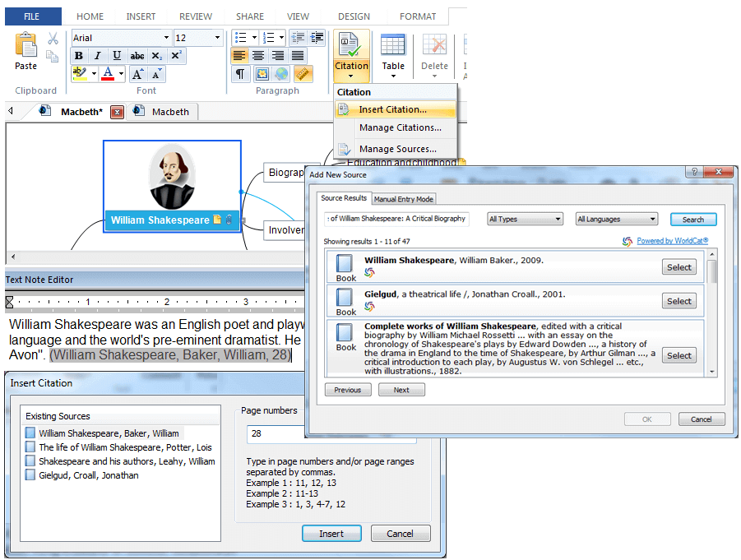
Task: Open the Arial font name dropdown
Action: click(166, 37)
